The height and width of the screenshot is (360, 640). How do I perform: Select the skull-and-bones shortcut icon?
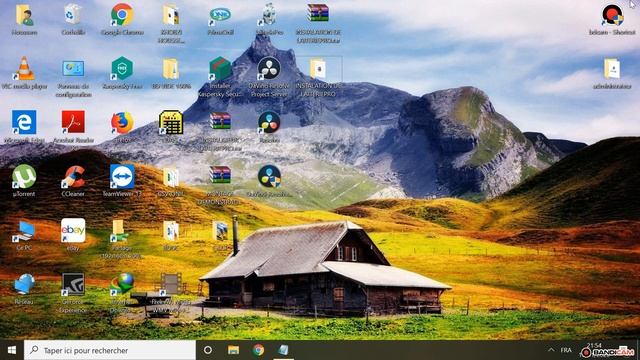tap(269, 19)
